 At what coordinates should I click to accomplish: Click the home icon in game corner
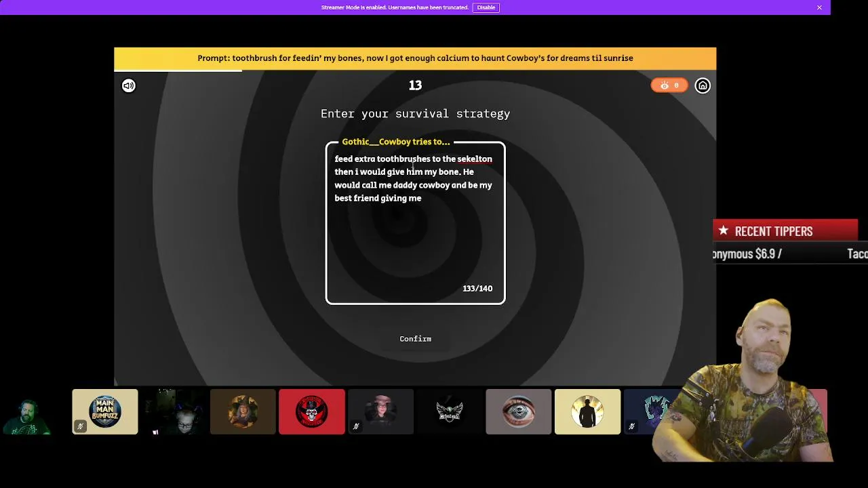point(703,85)
